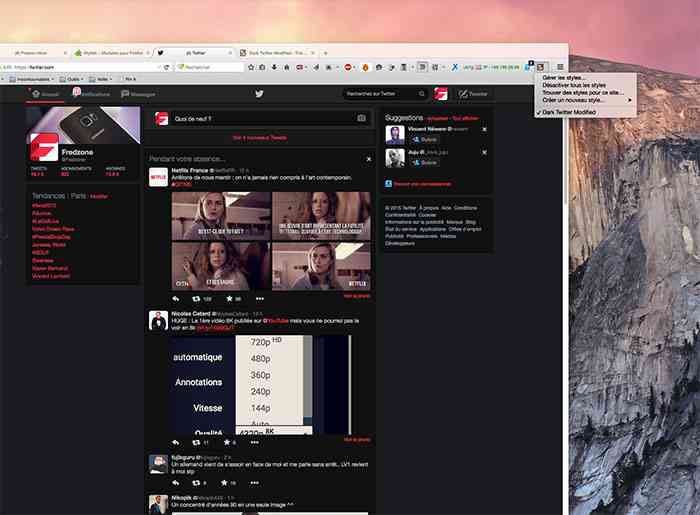Click the Fredzone profile name
700x515 pixels.
coord(77,152)
